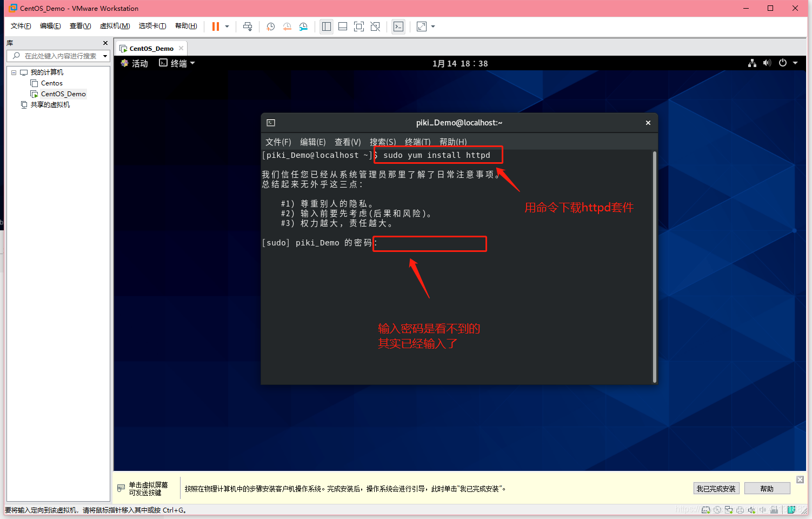Viewport: 812px width, 519px height.
Task: Open the VMware 编辑(E) menu
Action: tap(50, 26)
